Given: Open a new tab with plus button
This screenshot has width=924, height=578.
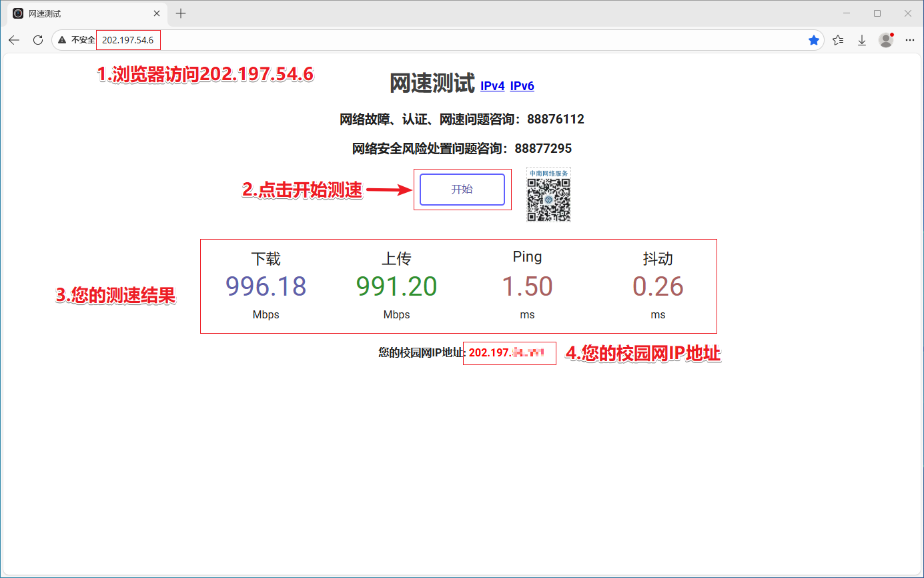Looking at the screenshot, I should (x=181, y=13).
